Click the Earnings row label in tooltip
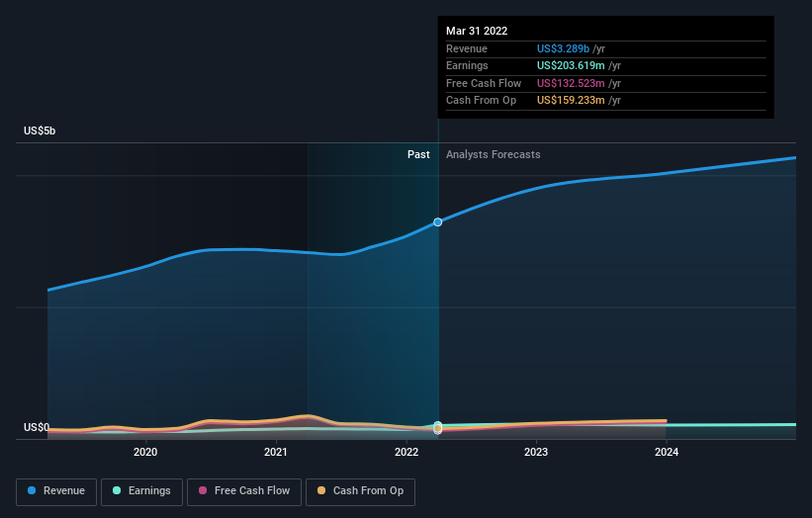Image resolution: width=812 pixels, height=518 pixels. (x=467, y=65)
